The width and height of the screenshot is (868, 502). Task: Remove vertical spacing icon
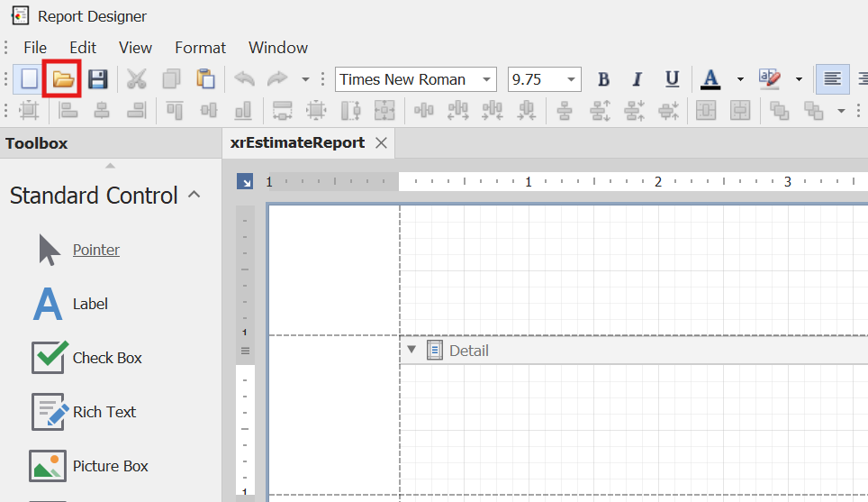(x=668, y=110)
